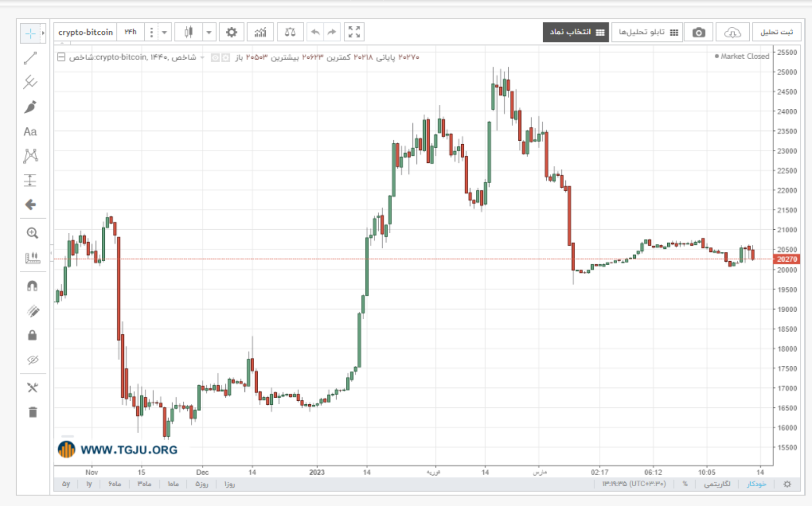812x506 pixels.
Task: Open show object tree tools icon
Action: click(x=32, y=388)
